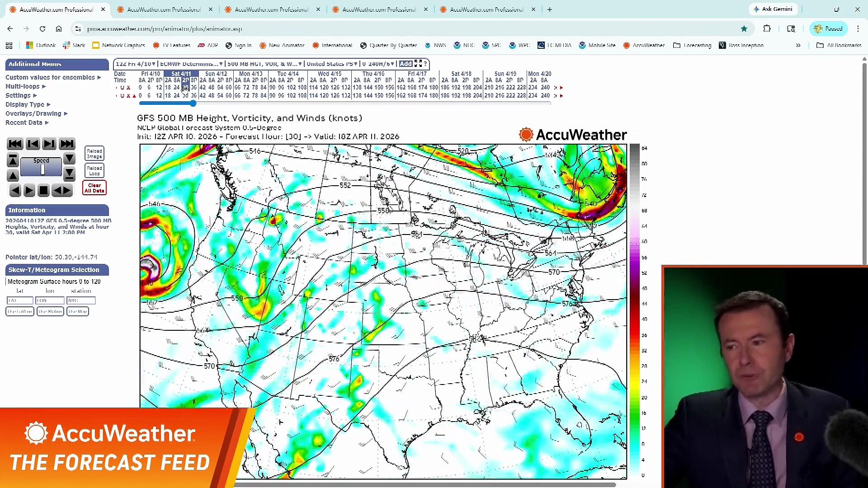Toggle fullscreen map icon
The image size is (868, 488).
click(x=418, y=64)
